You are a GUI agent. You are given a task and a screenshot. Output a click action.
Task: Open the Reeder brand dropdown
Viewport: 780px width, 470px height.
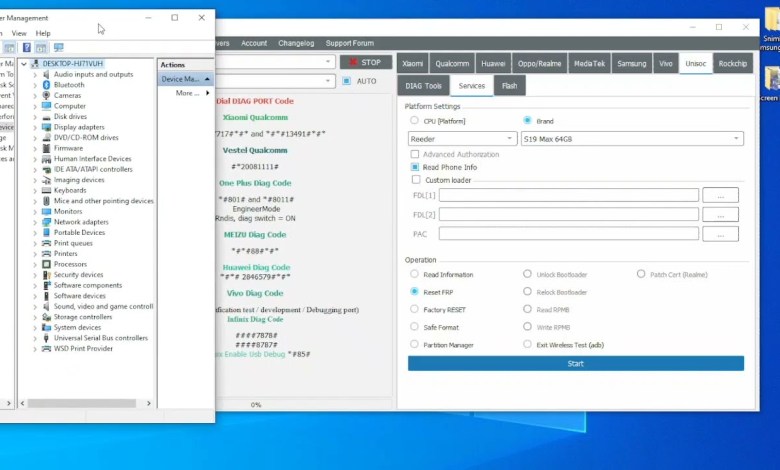(x=462, y=139)
